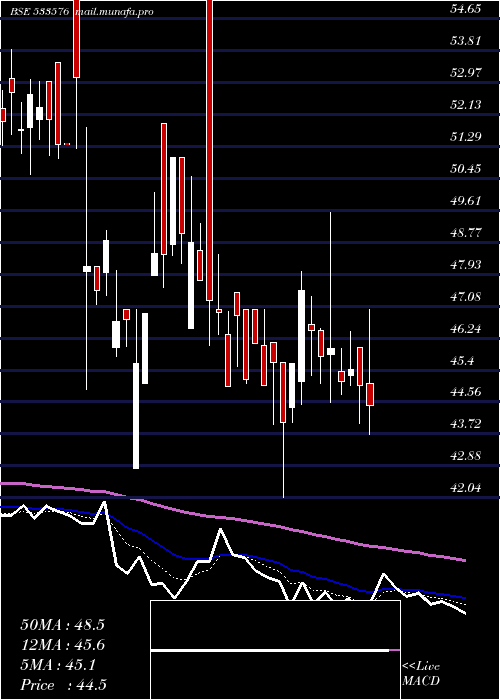Click the 47.08 price axis label
The image size is (500, 700).
click(x=466, y=296)
